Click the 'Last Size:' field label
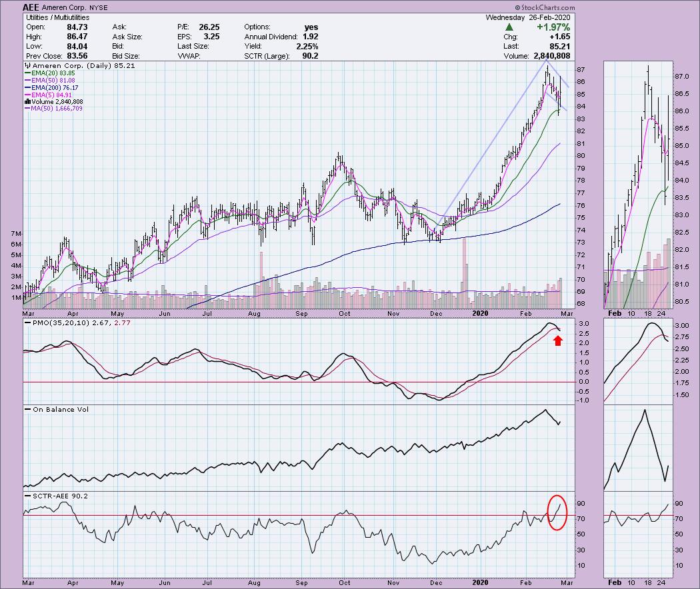 click(x=193, y=47)
